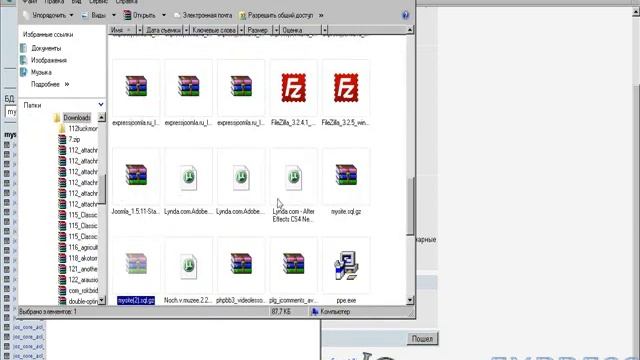Collapse the Папки folders pane

click(101, 105)
